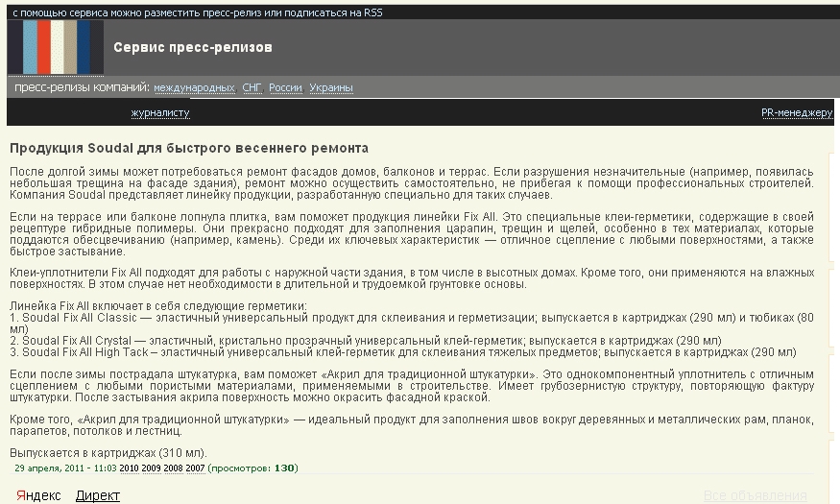This screenshot has width=840, height=504.
Task: Go to the 'журналисту' section
Action: click(160, 113)
